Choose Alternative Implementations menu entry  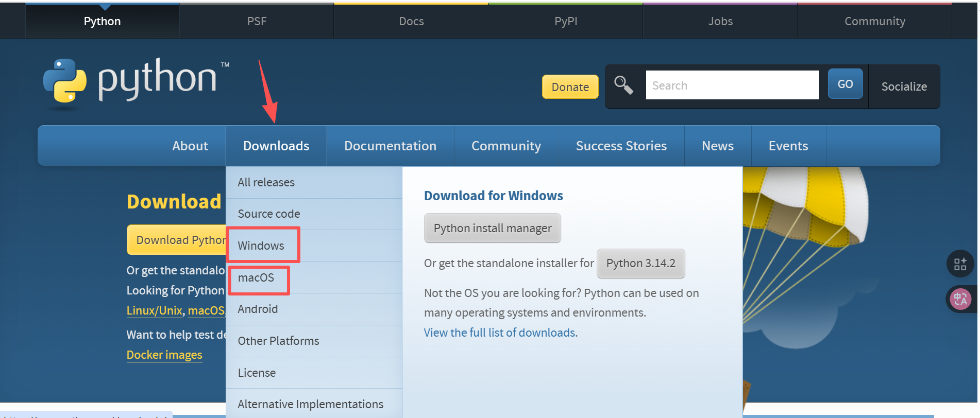tap(314, 404)
